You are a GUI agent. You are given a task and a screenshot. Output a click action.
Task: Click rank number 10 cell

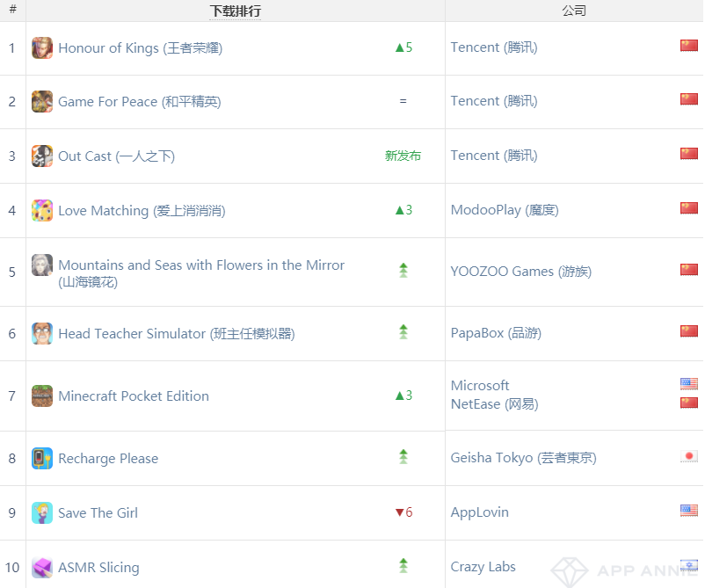click(x=12, y=567)
